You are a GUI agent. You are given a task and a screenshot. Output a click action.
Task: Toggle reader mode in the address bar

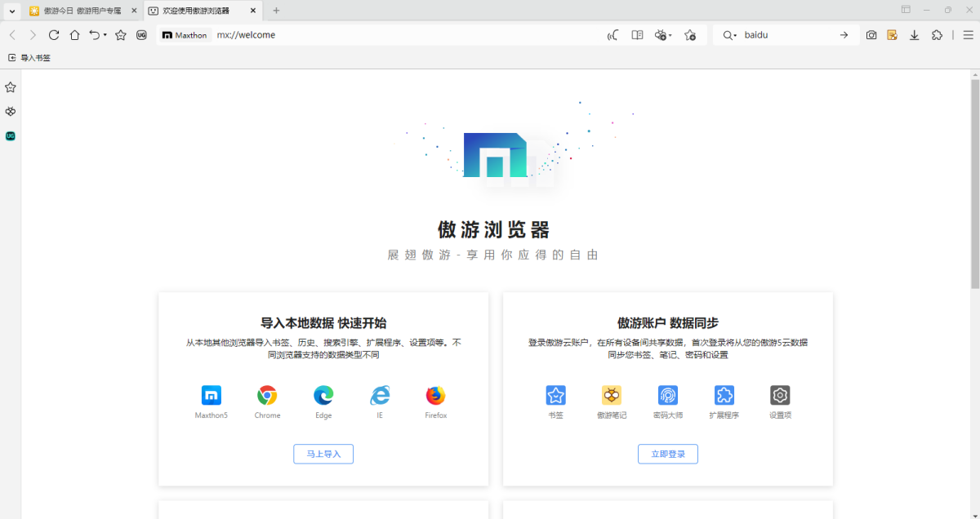click(637, 35)
